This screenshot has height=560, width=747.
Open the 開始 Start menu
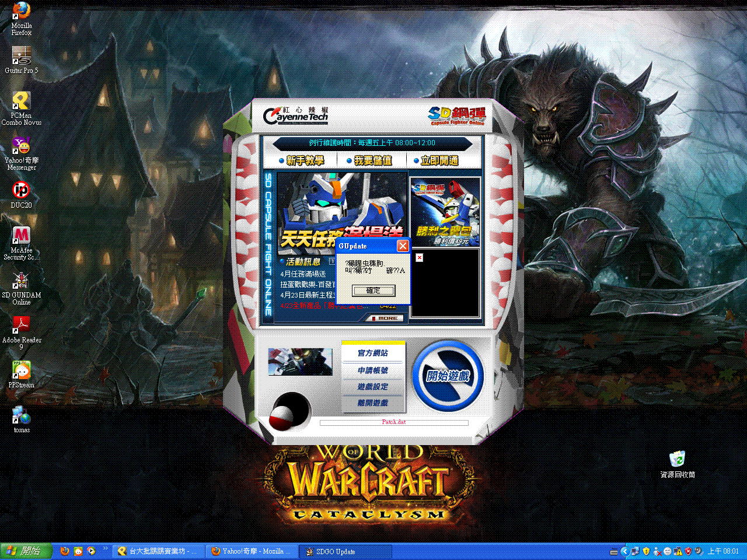tap(26, 551)
